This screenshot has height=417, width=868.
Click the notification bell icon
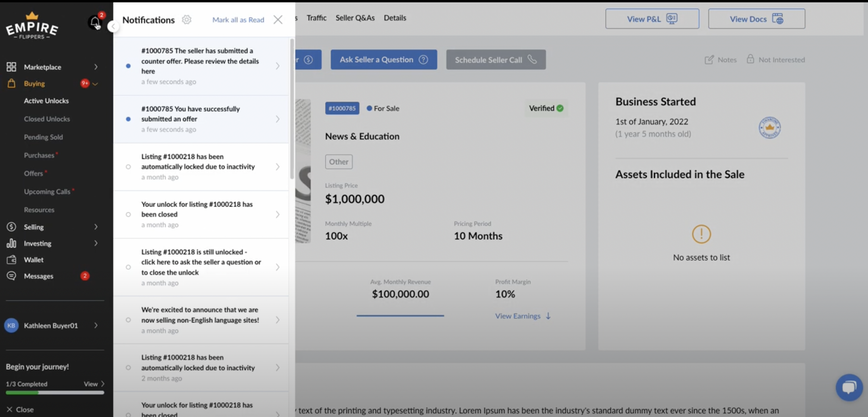tap(95, 22)
